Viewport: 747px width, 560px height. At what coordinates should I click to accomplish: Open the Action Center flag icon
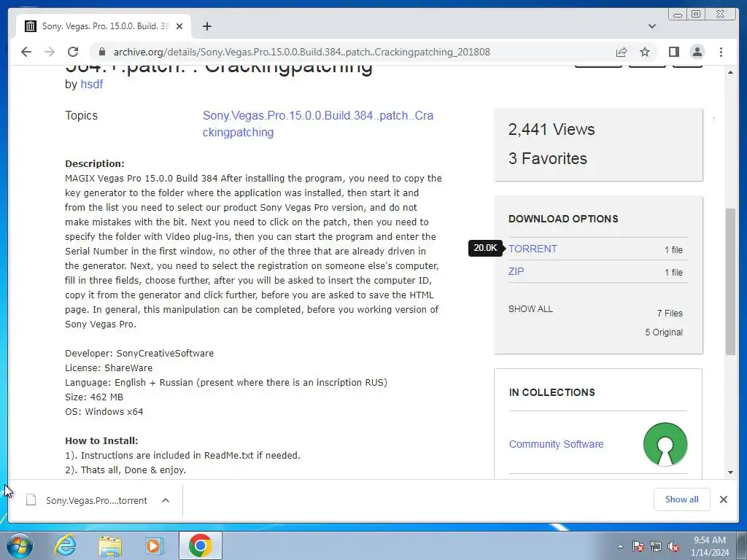[638, 546]
